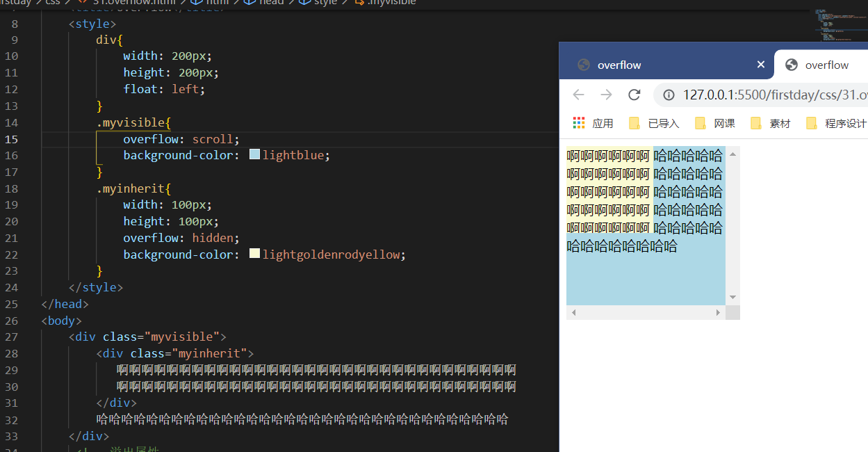868x452 pixels.
Task: Open the 已导入 bookmark folder
Action: tap(654, 123)
